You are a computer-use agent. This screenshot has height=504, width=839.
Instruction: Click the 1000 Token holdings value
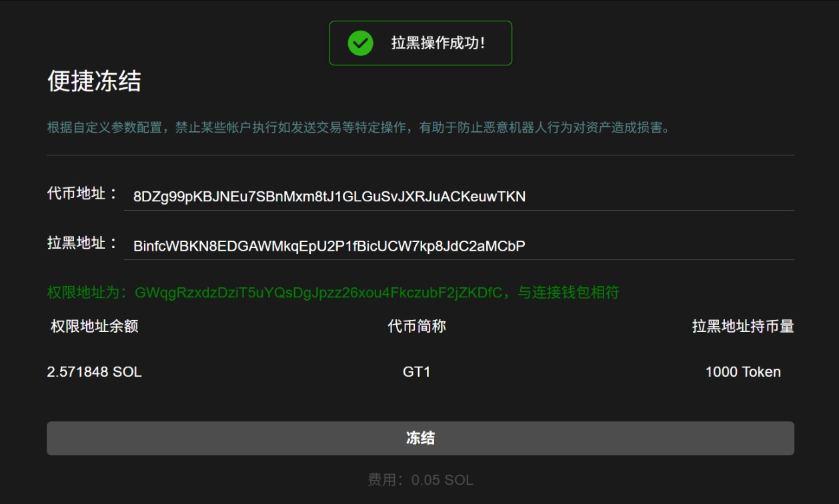click(743, 372)
